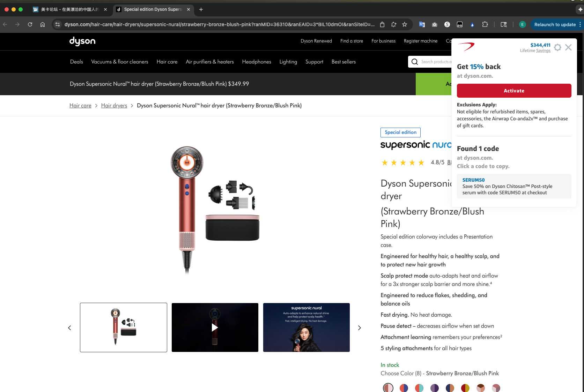This screenshot has height=392, width=584.
Task: Show previous gallery thumbnails
Action: click(69, 328)
